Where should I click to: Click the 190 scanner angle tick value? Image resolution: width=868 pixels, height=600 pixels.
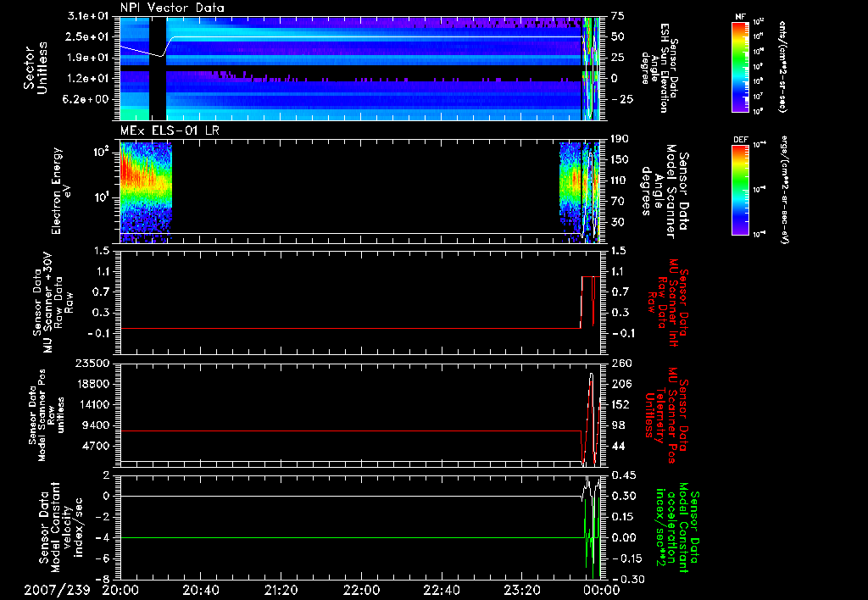point(620,139)
